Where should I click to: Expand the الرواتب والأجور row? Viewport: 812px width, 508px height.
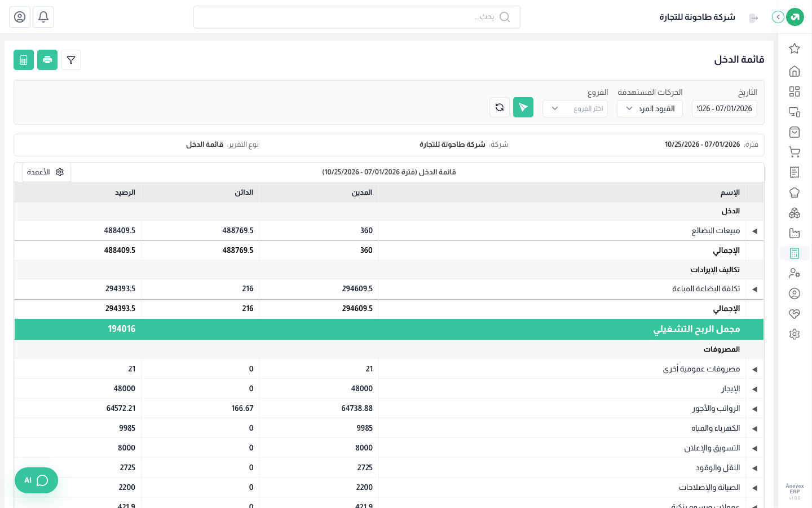tap(754, 409)
